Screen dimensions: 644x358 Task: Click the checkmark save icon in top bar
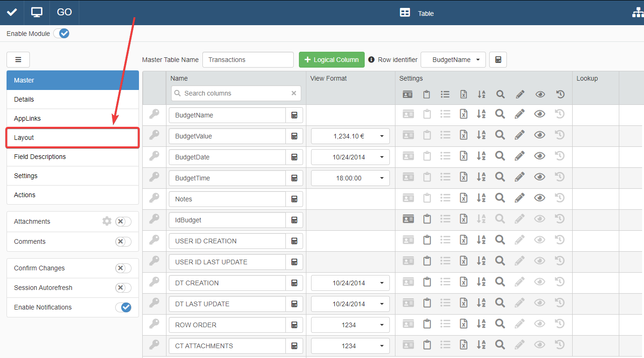pyautogui.click(x=12, y=13)
